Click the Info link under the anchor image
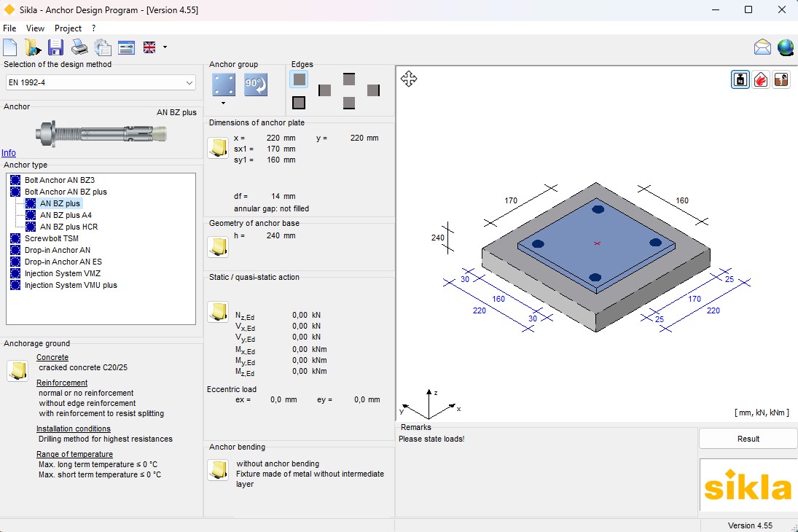 point(8,153)
